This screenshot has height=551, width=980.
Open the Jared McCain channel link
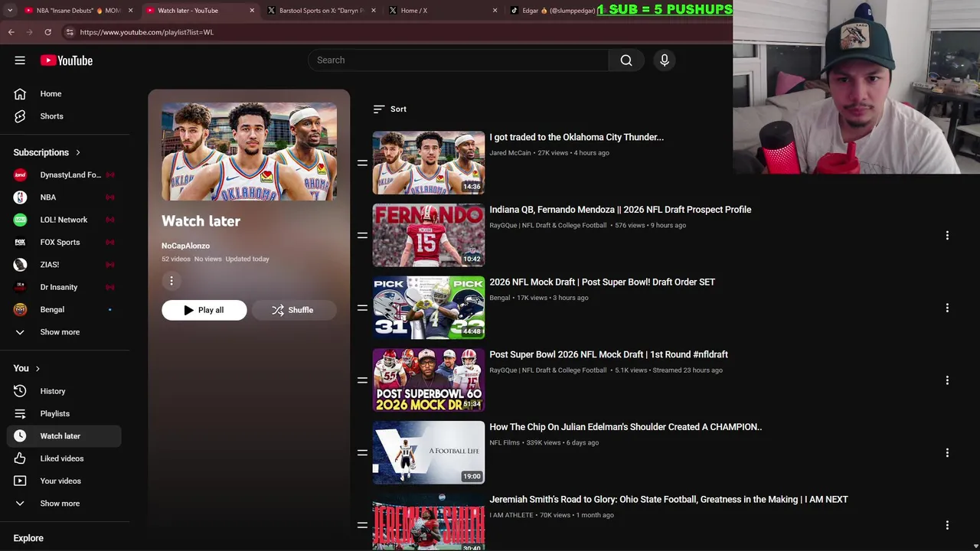(x=510, y=153)
